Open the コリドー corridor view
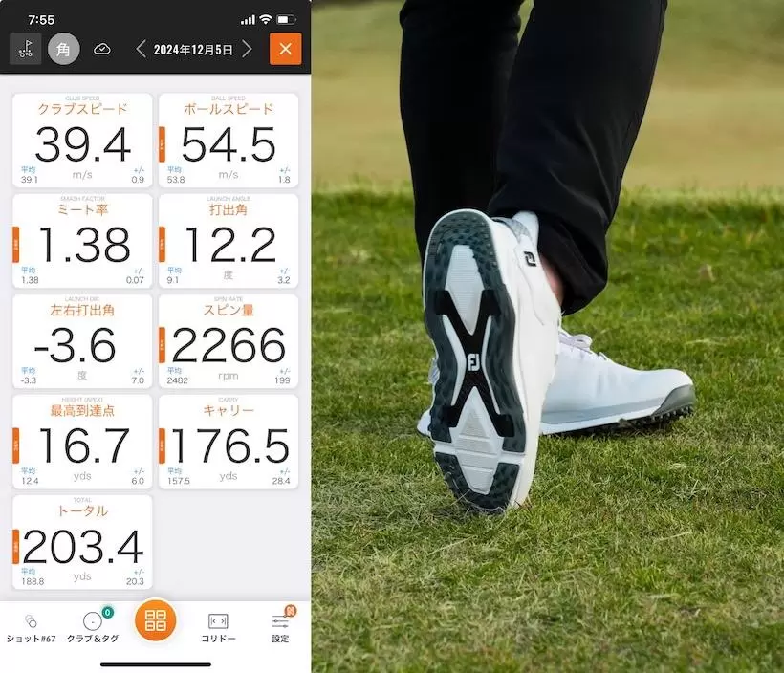784x673 pixels. (x=218, y=627)
